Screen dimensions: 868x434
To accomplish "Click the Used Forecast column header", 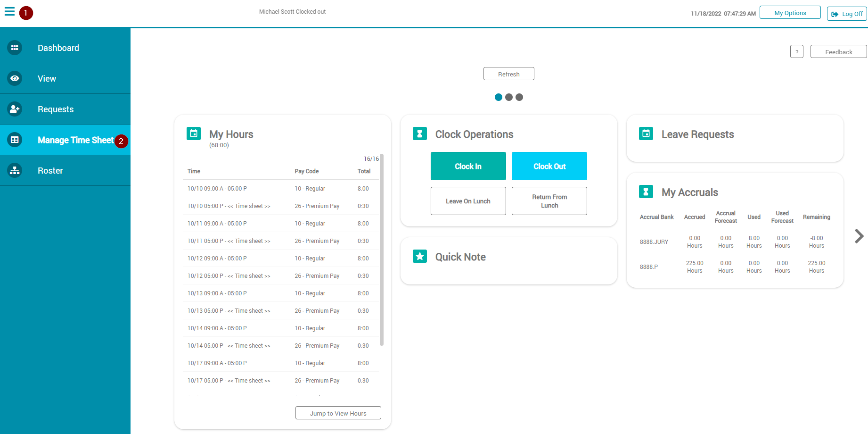I will [782, 217].
